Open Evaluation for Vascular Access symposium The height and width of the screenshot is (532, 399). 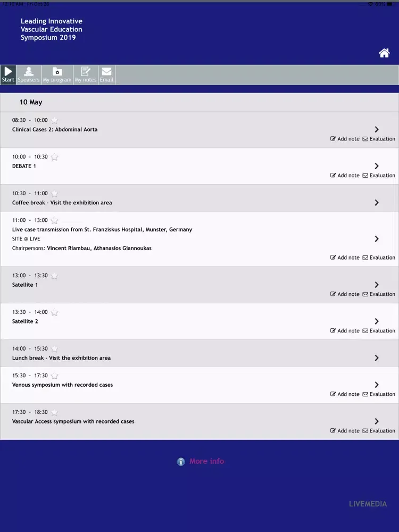pyautogui.click(x=379, y=431)
